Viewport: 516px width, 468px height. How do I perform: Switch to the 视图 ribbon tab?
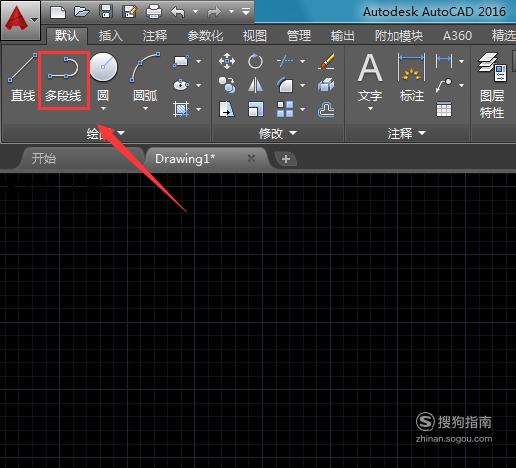255,36
